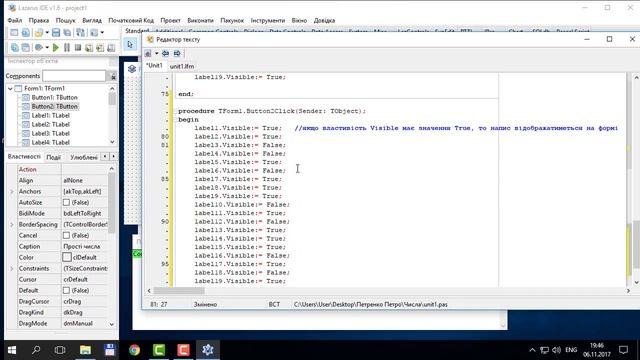Open the Виконати menu
Image resolution: width=640 pixels, height=360 pixels.
coord(200,20)
